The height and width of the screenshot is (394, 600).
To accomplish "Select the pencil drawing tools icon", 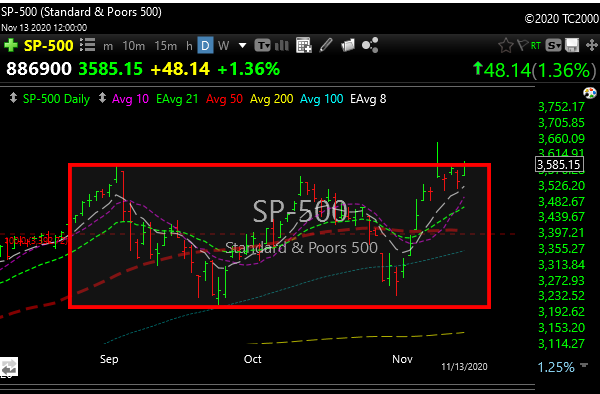I will [326, 45].
